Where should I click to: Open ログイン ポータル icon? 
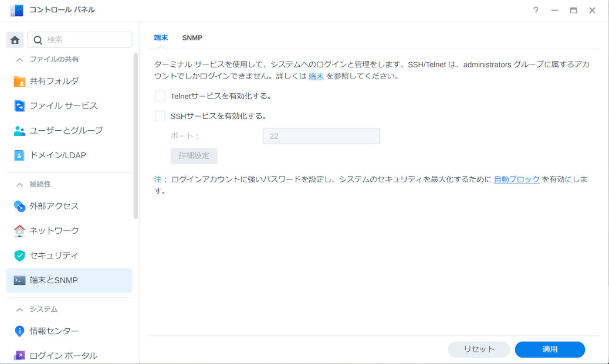coord(19,355)
